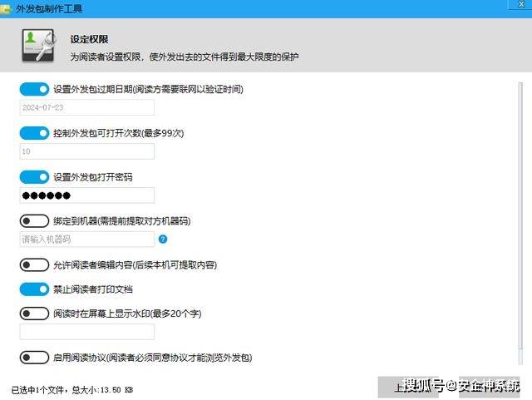Screen dimensions: 532x400
Task: Enable the reading agreement switch
Action: click(34, 358)
